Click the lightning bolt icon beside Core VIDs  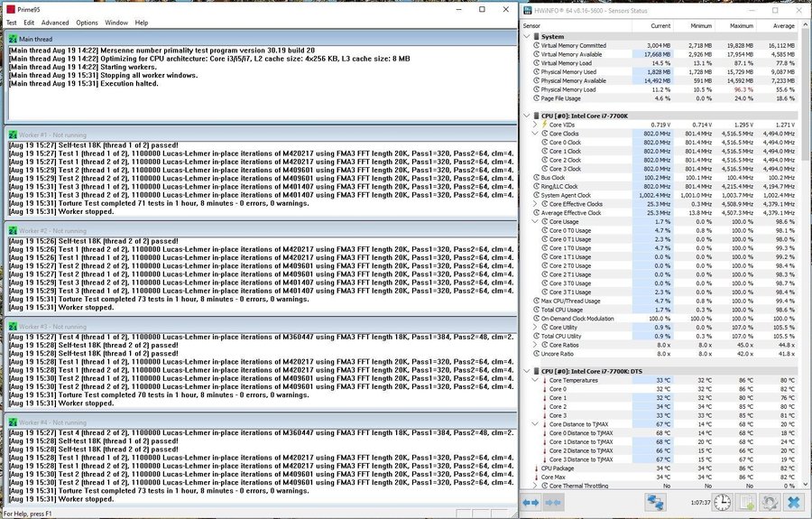[x=544, y=125]
